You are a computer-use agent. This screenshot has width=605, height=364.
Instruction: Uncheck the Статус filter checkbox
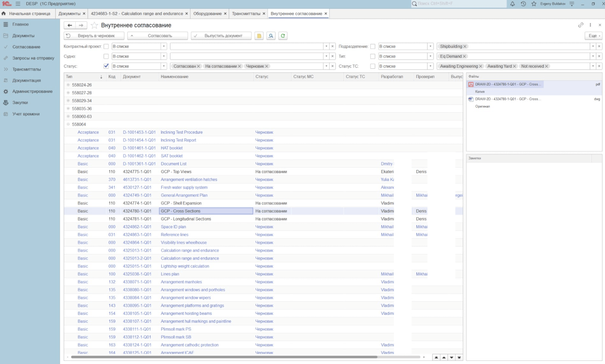pos(106,66)
